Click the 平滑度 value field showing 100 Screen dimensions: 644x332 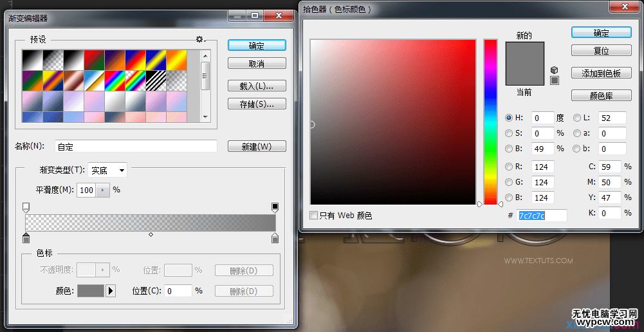[87, 190]
